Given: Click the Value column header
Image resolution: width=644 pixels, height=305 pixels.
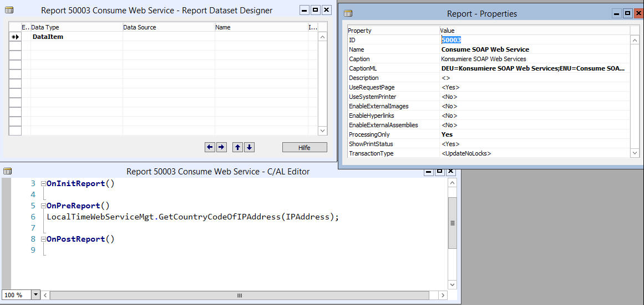Looking at the screenshot, I should pos(534,31).
